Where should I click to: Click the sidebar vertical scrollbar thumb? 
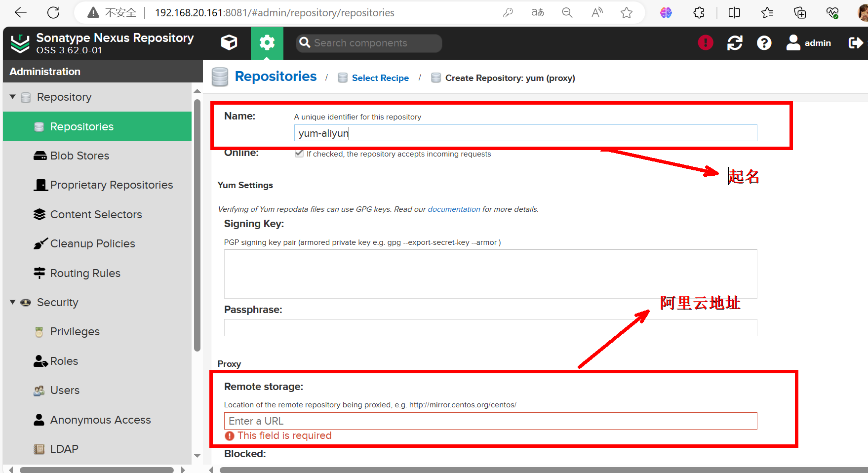pyautogui.click(x=197, y=225)
